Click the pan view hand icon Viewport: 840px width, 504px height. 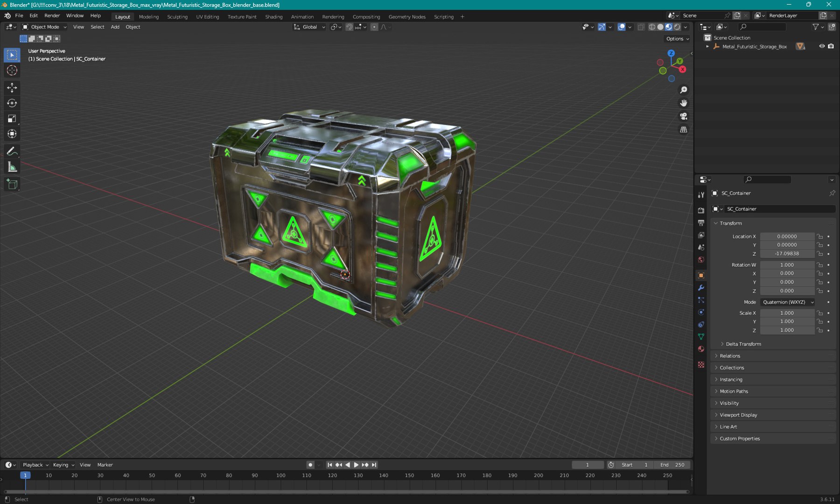[684, 103]
